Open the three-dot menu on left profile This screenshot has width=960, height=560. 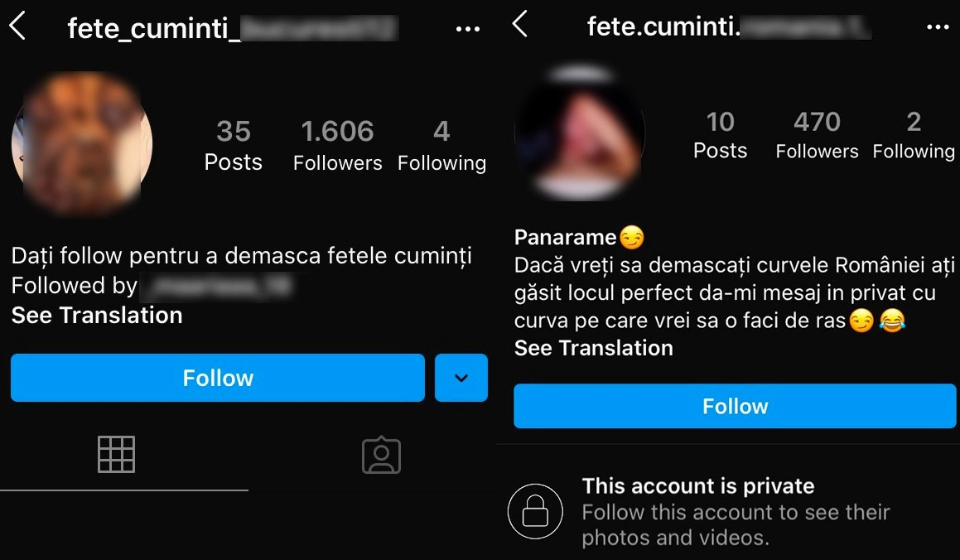(x=468, y=29)
